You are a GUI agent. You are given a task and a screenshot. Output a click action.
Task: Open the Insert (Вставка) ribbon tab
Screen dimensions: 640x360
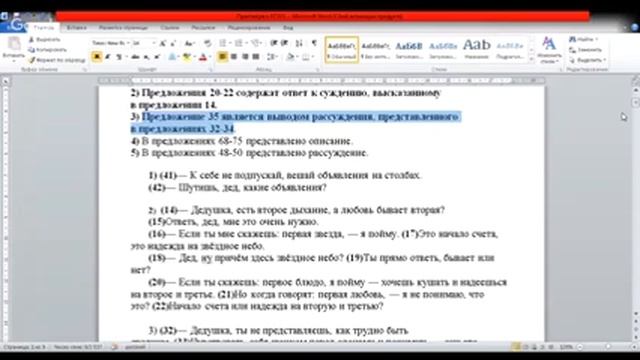pos(77,28)
